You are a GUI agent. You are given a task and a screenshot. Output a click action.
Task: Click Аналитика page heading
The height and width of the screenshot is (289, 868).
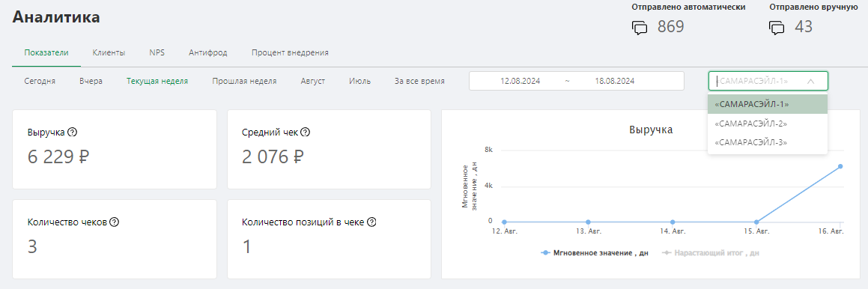click(x=56, y=17)
